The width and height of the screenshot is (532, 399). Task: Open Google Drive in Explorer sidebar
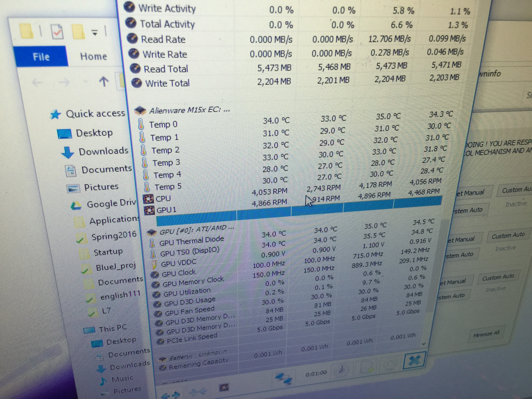(111, 203)
